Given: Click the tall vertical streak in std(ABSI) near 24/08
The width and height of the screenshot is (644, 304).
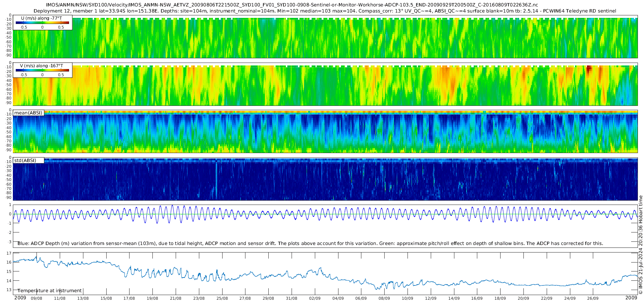Looking at the screenshot, I should [x=216, y=179].
